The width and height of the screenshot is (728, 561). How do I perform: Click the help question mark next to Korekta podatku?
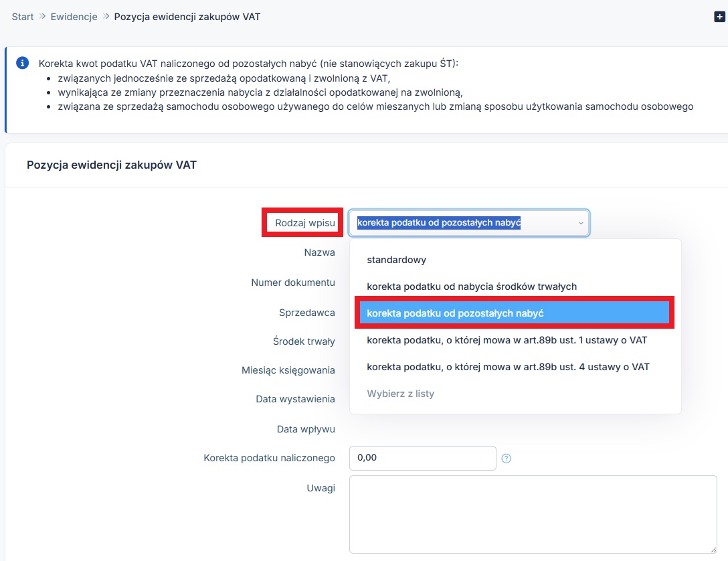tap(507, 459)
